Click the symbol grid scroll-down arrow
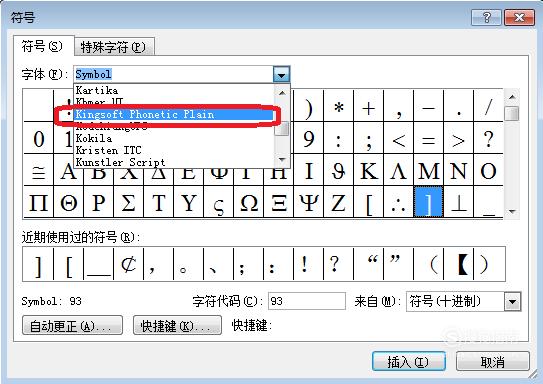This screenshot has height=384, width=543. click(x=512, y=212)
